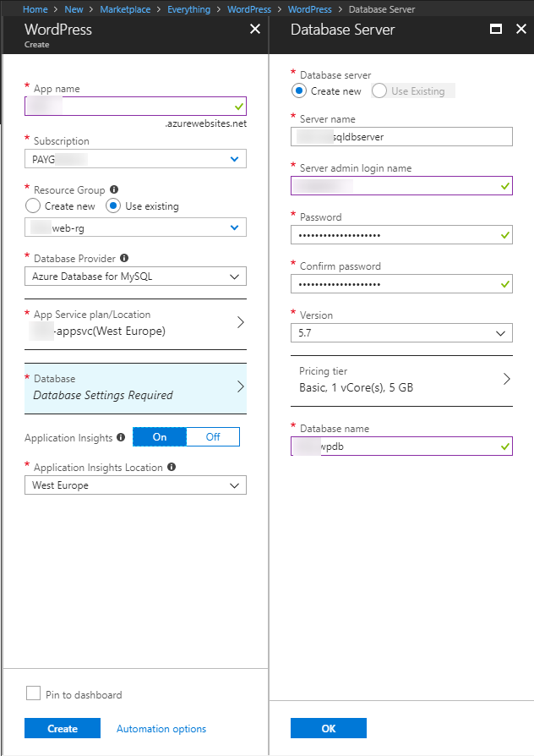
Task: Click the .azurewebsites.net suffix text
Action: (x=206, y=123)
